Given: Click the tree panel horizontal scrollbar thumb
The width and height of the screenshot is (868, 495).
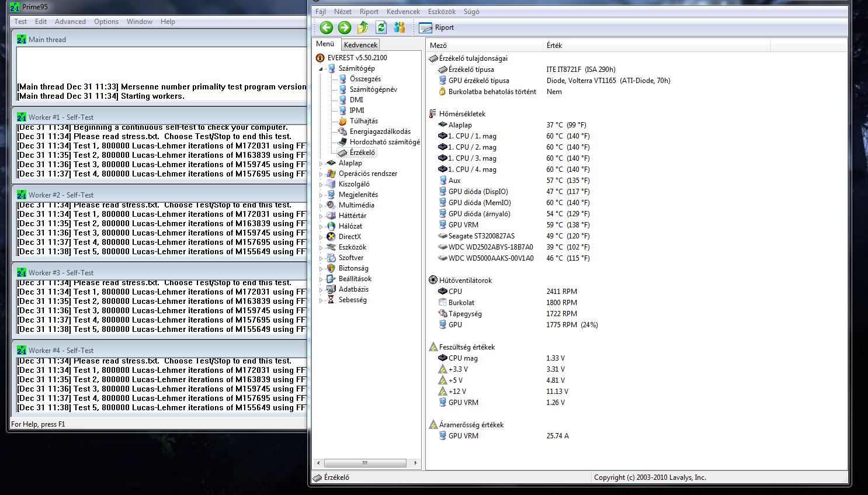Looking at the screenshot, I should click(x=365, y=463).
